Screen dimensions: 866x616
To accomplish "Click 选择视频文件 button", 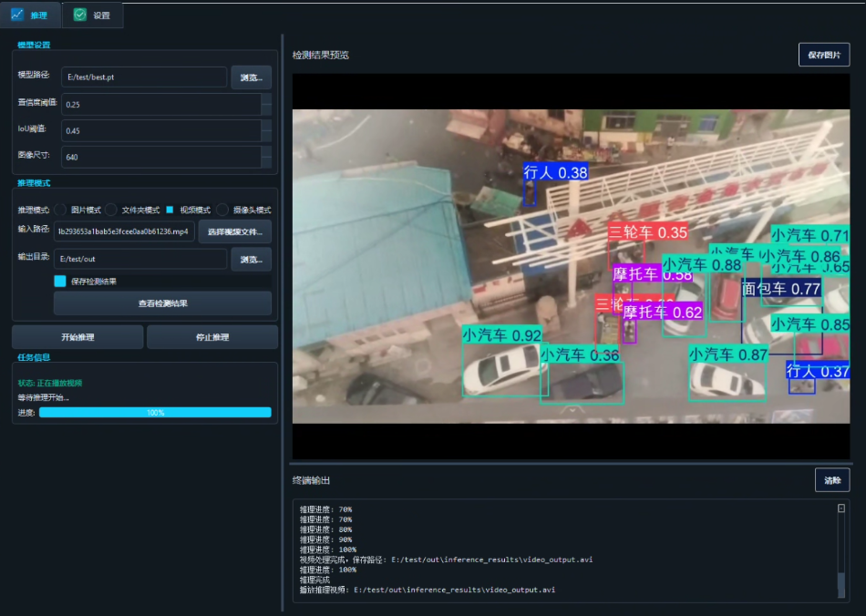I will 234,231.
